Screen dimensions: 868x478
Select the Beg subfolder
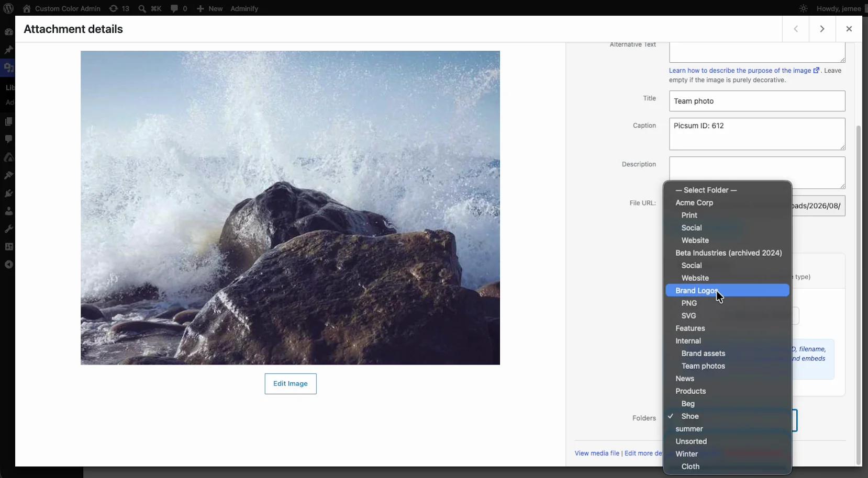(x=727, y=404)
